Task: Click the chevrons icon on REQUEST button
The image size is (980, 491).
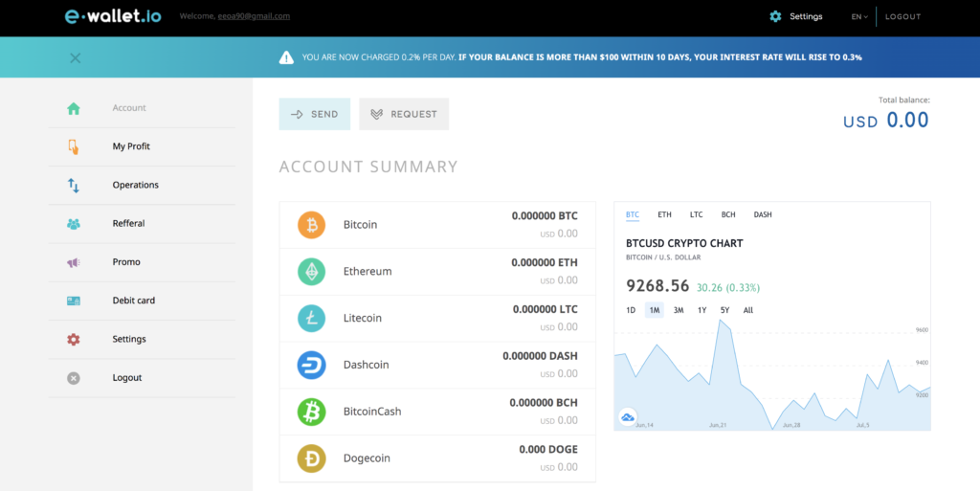Action: (376, 114)
